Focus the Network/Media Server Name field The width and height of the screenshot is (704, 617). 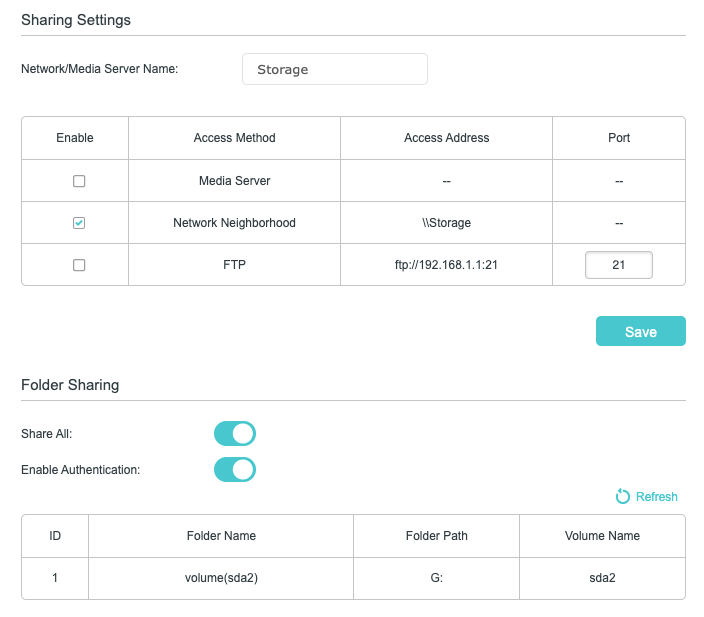[x=334, y=70]
